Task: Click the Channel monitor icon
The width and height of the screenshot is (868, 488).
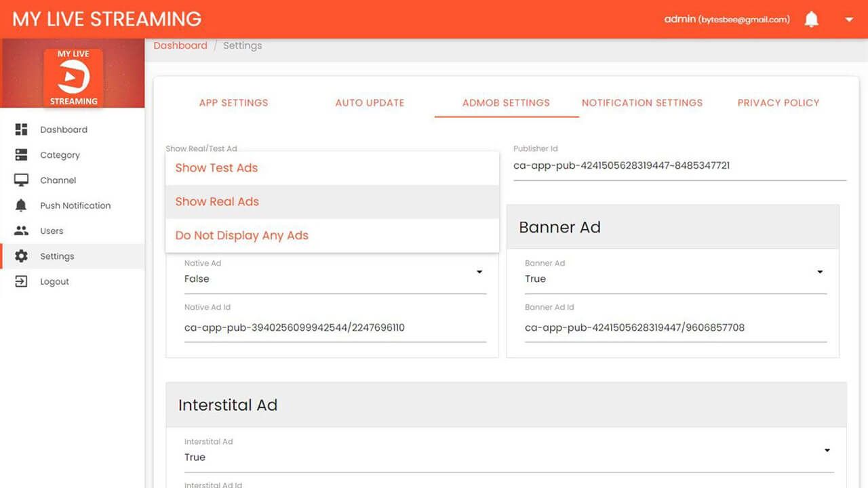Action: (22, 180)
